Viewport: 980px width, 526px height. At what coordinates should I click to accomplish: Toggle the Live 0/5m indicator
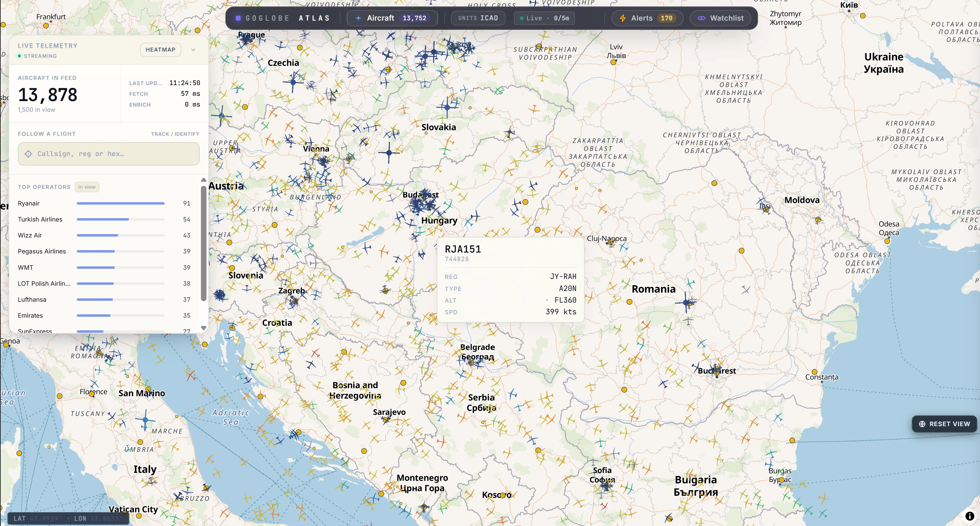point(544,18)
